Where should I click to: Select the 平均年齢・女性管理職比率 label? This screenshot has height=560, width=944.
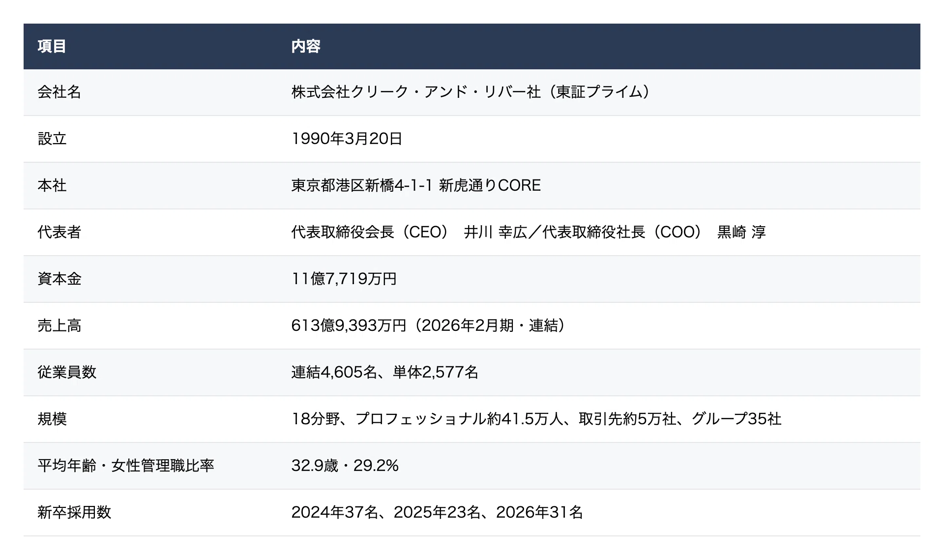[126, 466]
